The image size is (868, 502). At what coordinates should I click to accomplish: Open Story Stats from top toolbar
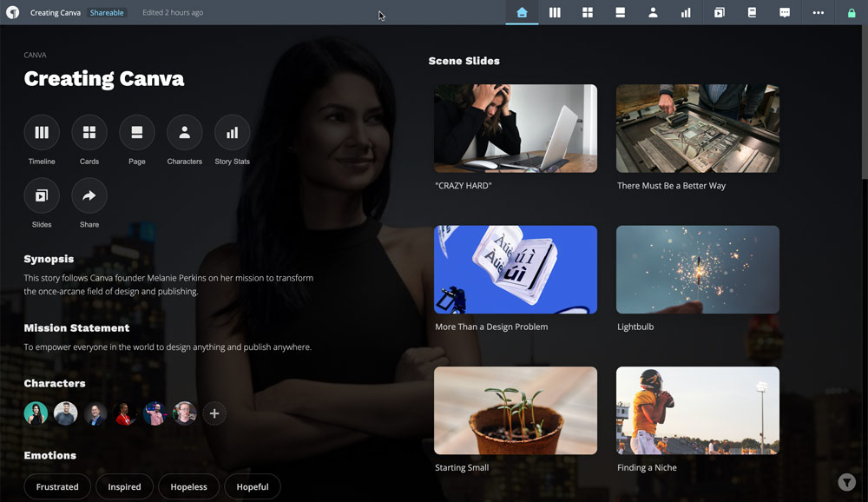tap(686, 12)
